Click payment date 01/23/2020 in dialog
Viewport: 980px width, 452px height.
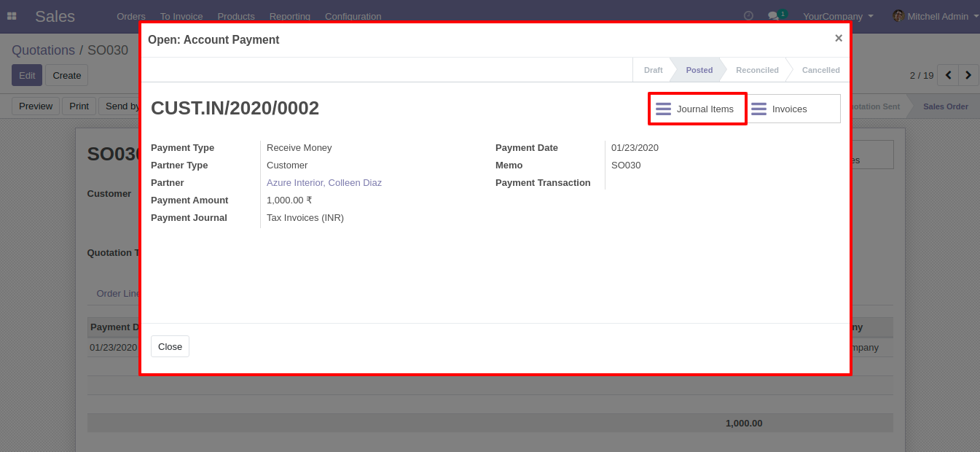(635, 148)
